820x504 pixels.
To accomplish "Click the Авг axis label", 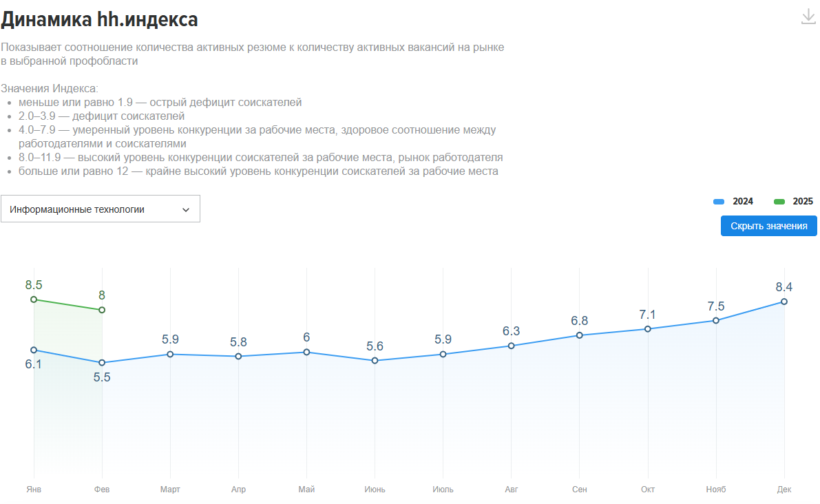I will pos(512,490).
